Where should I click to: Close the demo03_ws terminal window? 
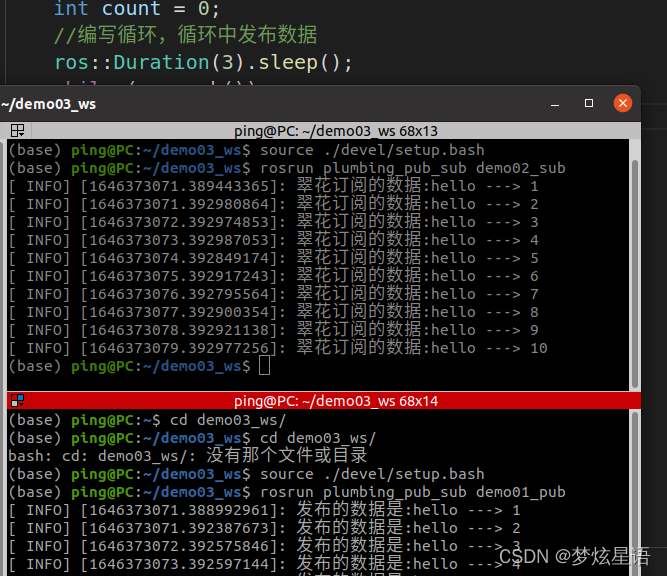tap(623, 103)
